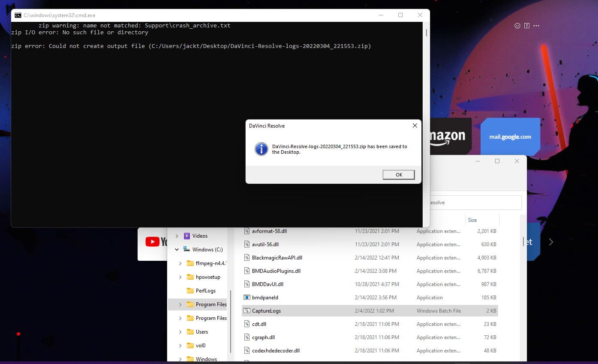598x364 pixels.
Task: Click the Explorer search box
Action: click(475, 203)
